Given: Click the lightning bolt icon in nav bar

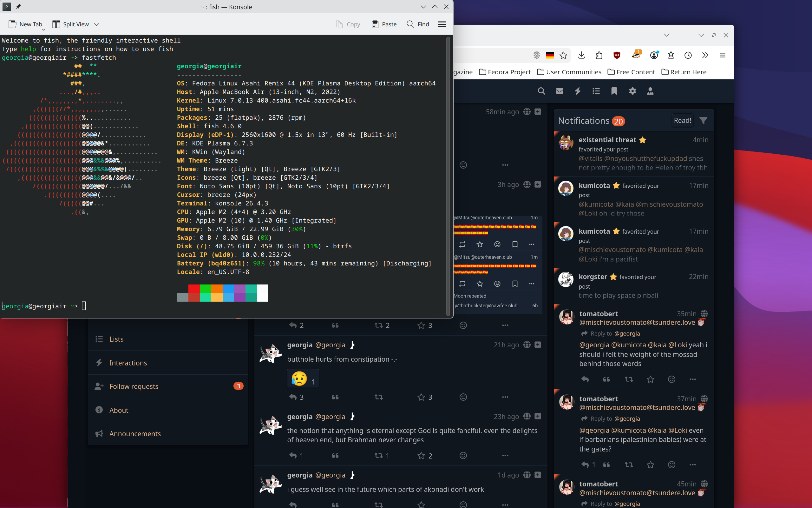Looking at the screenshot, I should [x=578, y=91].
